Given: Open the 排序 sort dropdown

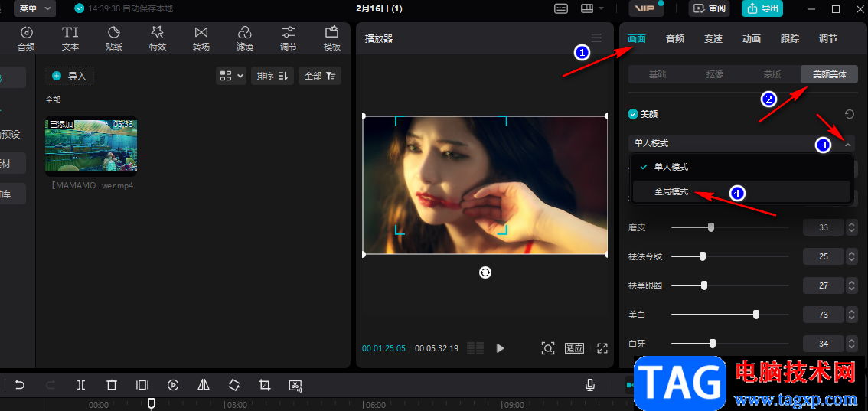Looking at the screenshot, I should click(272, 76).
